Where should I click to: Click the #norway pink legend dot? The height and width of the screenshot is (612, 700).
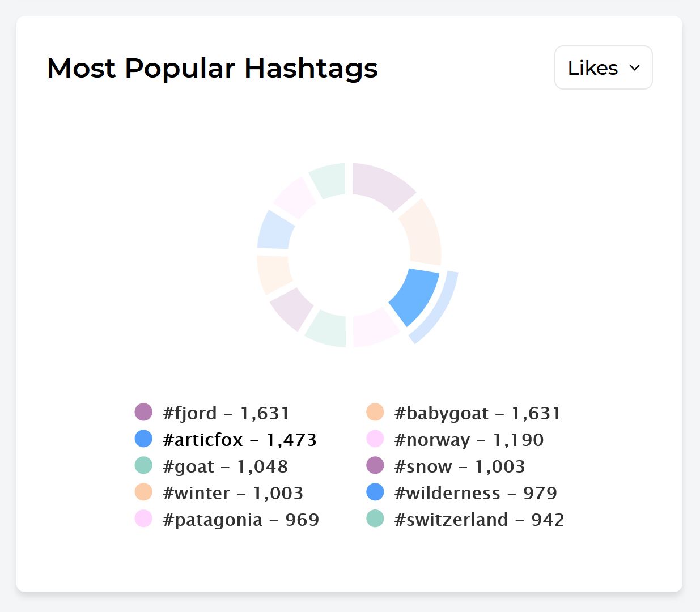click(x=375, y=439)
